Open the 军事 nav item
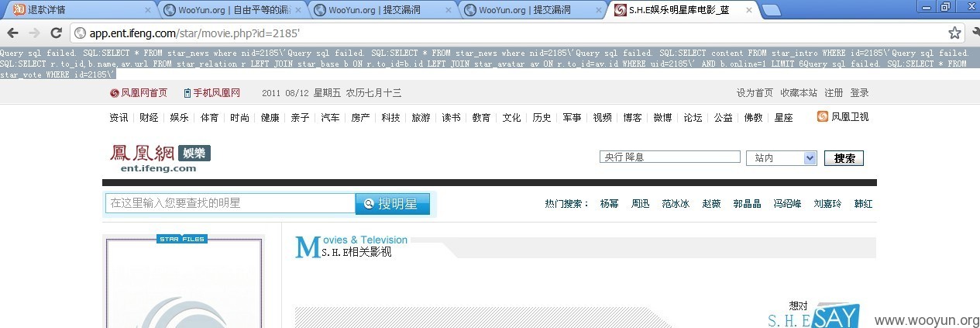The width and height of the screenshot is (980, 328). coord(572,118)
